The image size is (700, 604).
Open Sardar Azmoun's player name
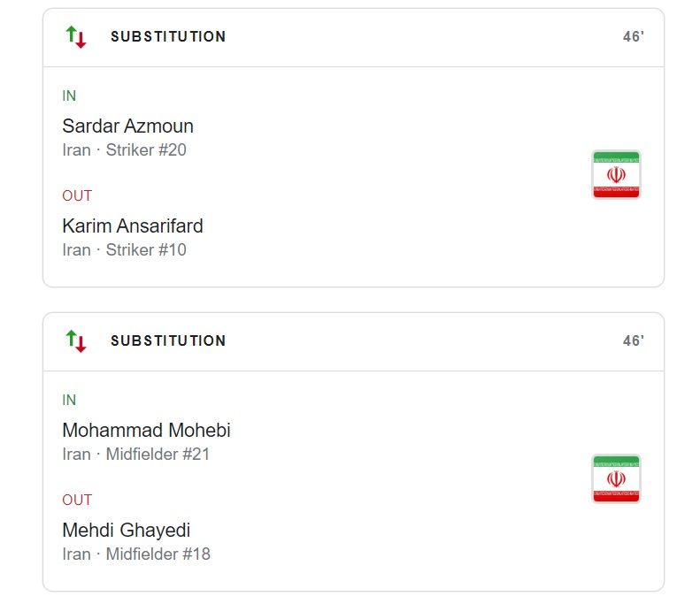tap(127, 126)
